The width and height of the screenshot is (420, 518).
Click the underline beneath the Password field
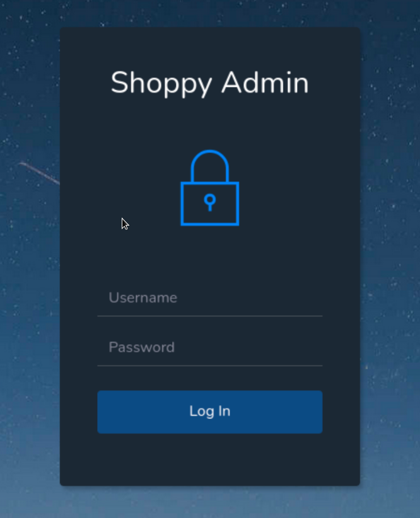tap(209, 365)
